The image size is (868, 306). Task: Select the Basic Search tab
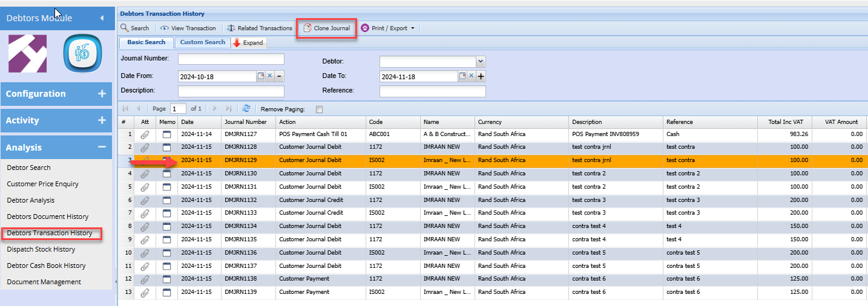point(146,42)
